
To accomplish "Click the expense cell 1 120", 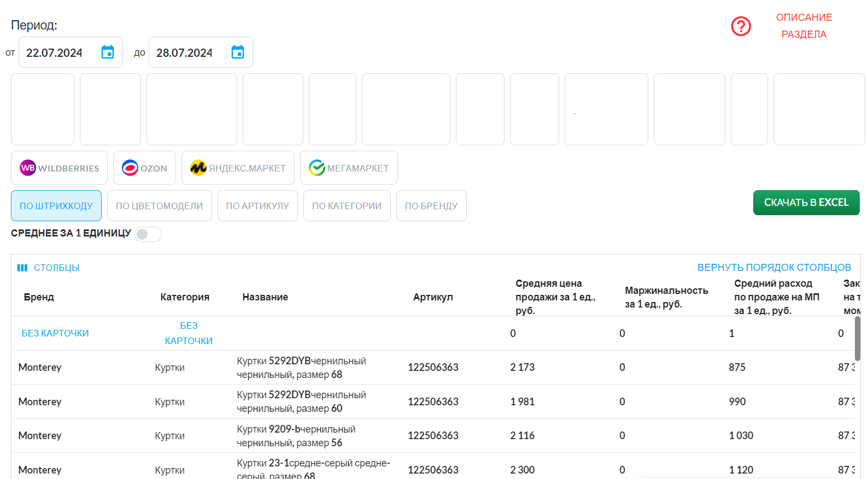I will click(x=741, y=470).
